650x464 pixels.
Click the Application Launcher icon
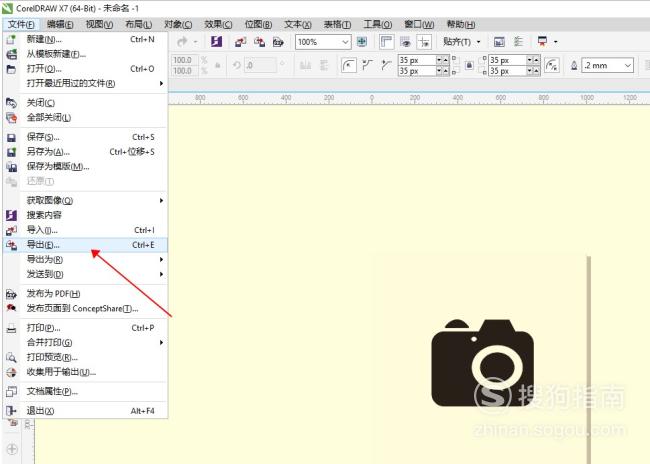coord(542,41)
